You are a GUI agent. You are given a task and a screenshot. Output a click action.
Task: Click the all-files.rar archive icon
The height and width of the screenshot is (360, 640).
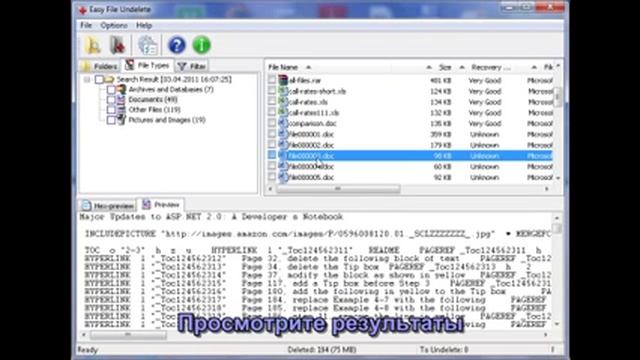click(x=283, y=80)
